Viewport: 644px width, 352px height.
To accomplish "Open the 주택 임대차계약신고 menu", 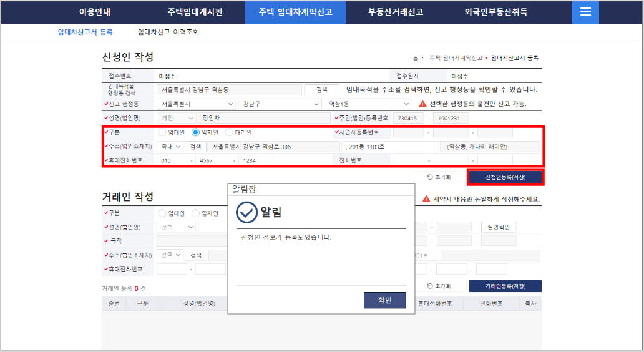I will pyautogui.click(x=295, y=12).
